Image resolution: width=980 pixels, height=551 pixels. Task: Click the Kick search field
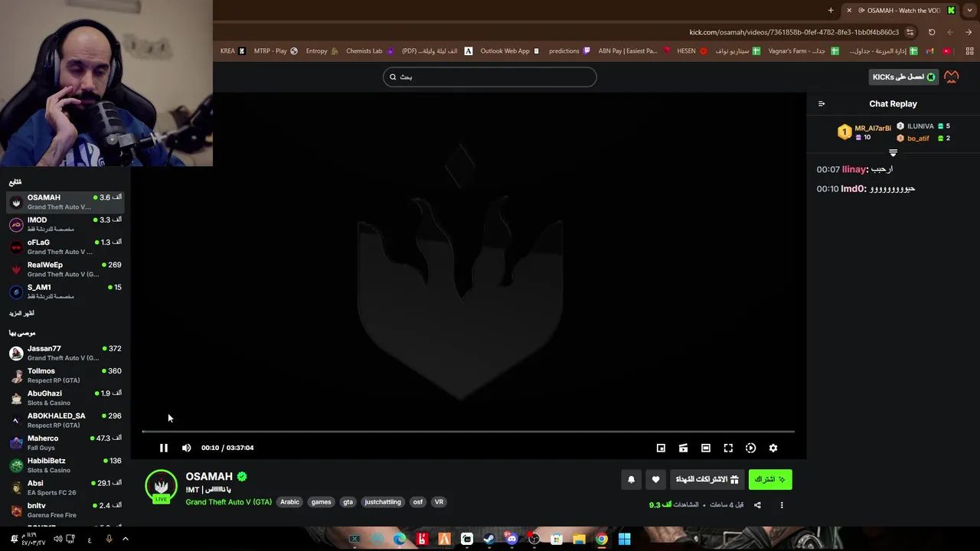pos(490,77)
